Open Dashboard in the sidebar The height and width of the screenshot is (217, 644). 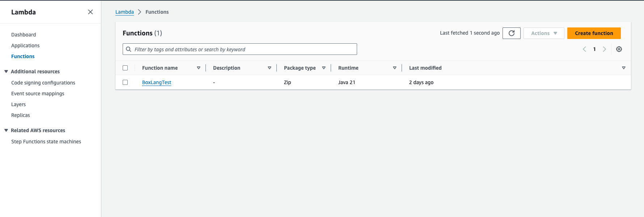pyautogui.click(x=24, y=35)
